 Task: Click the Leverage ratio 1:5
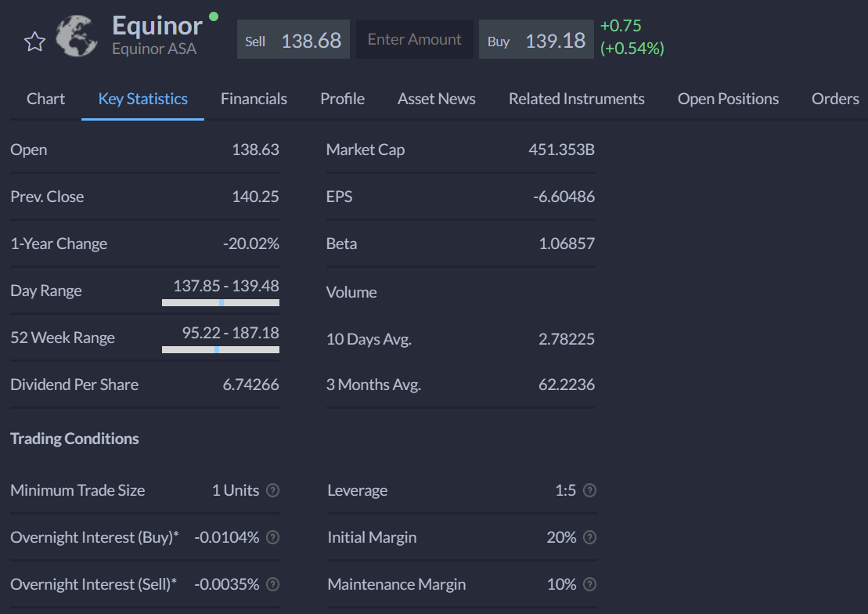[565, 490]
